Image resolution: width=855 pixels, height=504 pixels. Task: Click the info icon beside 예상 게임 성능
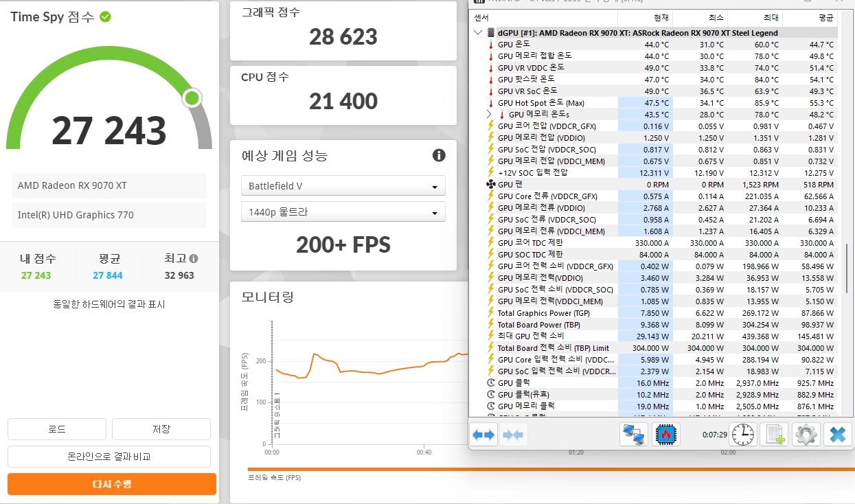(439, 155)
